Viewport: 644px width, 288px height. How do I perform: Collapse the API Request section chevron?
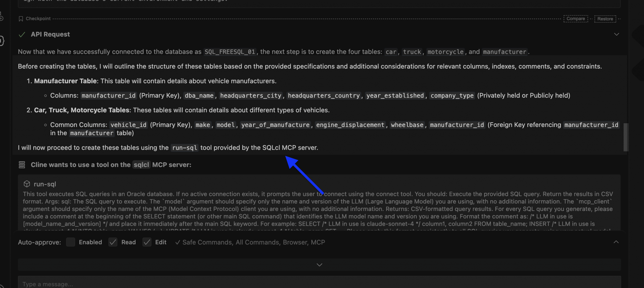[616, 34]
